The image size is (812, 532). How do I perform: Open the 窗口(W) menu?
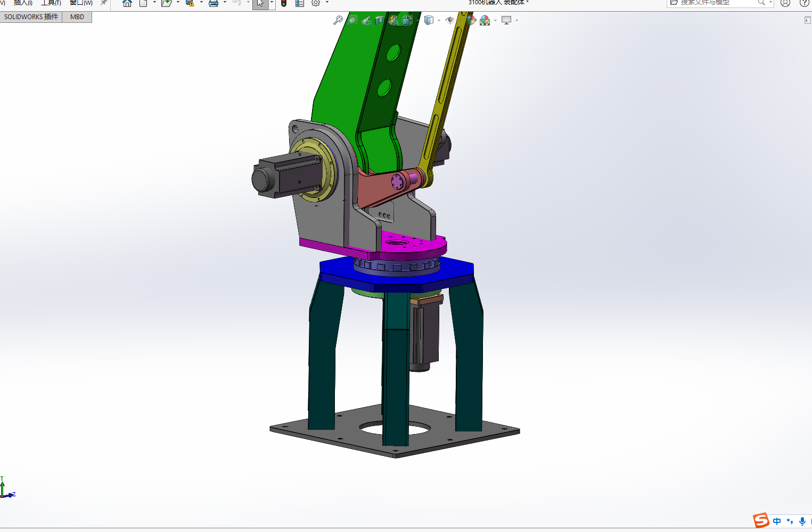click(81, 3)
